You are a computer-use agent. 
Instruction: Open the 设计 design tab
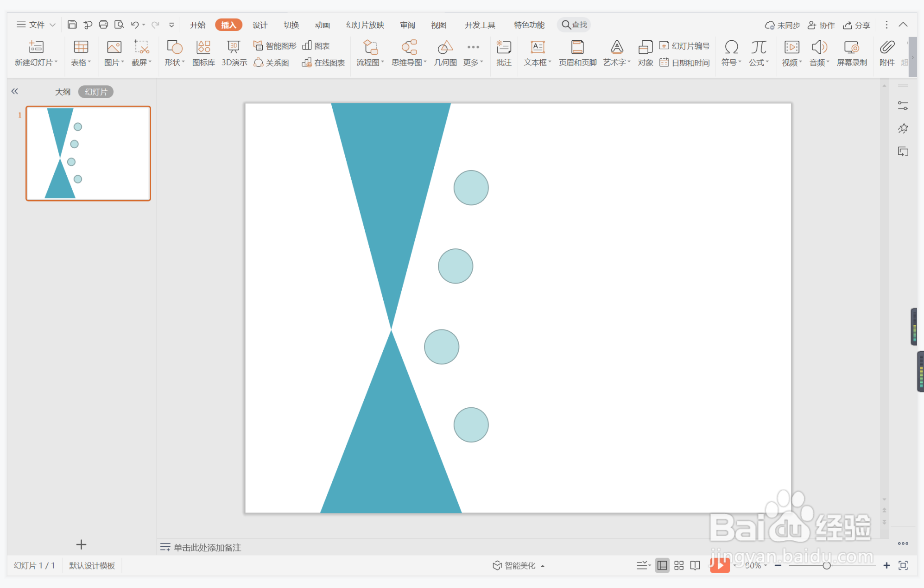point(259,25)
